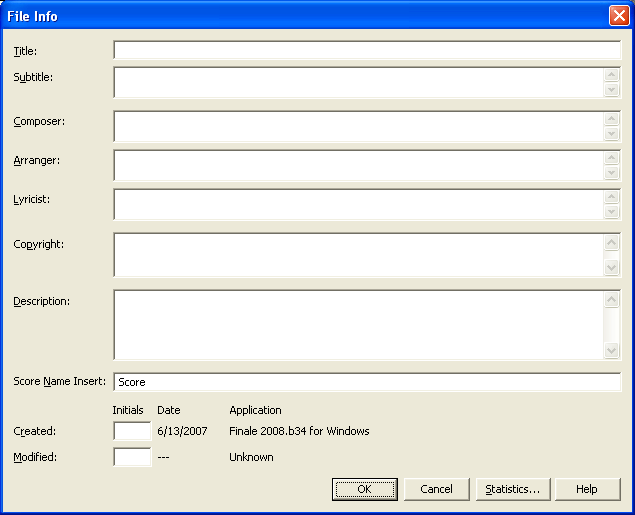The image size is (635, 515).
Task: Open the Statistics dialog
Action: tap(512, 489)
